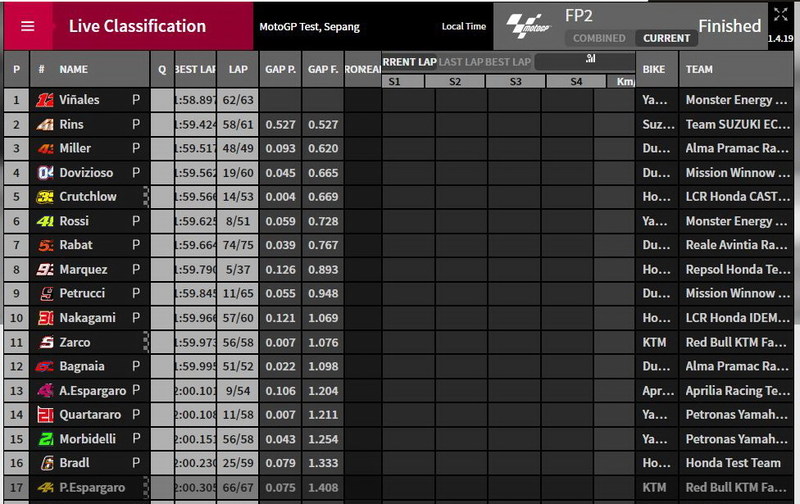
Task: Click the MotoGP logo
Action: (x=529, y=26)
